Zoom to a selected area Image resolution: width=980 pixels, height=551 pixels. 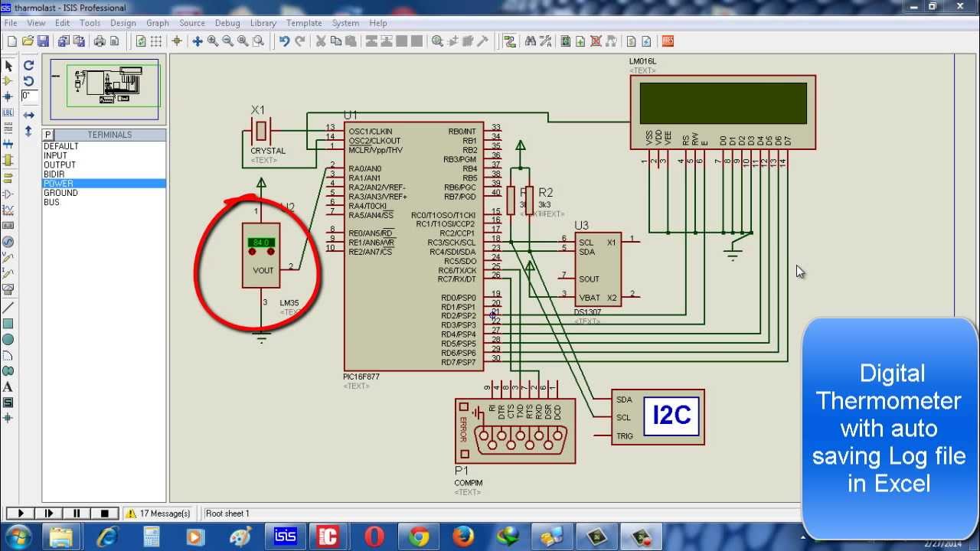coord(259,41)
